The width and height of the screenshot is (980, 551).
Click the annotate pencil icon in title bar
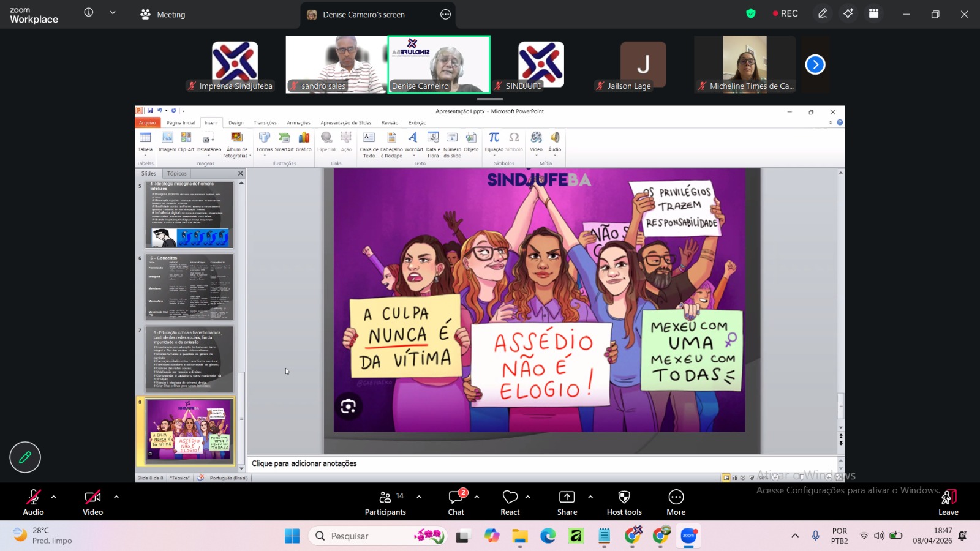click(x=823, y=13)
